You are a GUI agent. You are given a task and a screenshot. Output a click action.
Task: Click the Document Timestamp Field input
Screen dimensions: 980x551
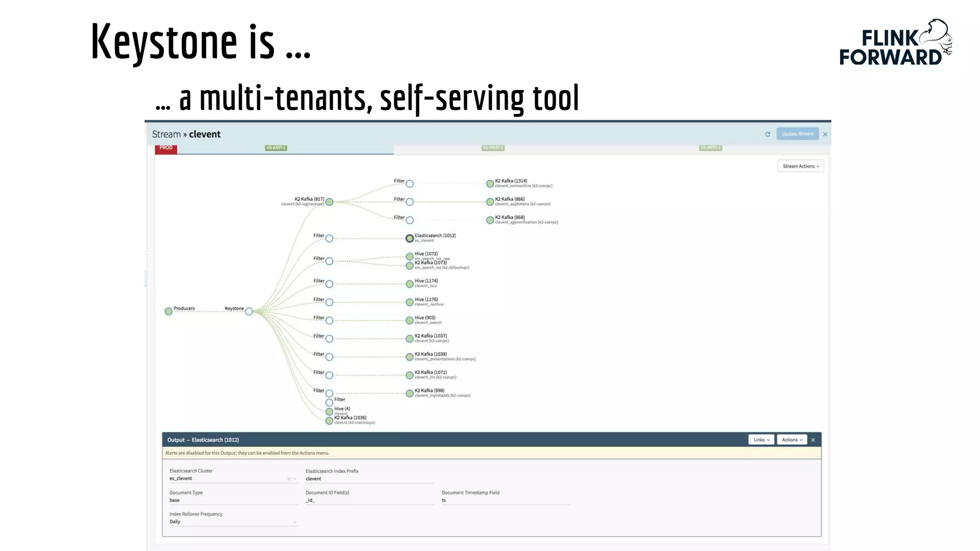[x=506, y=500]
